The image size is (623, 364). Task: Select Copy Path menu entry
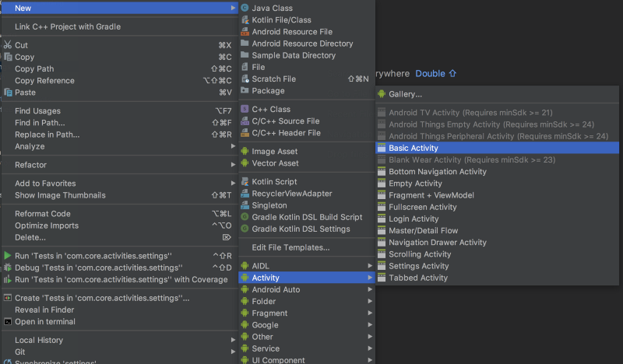click(120, 68)
